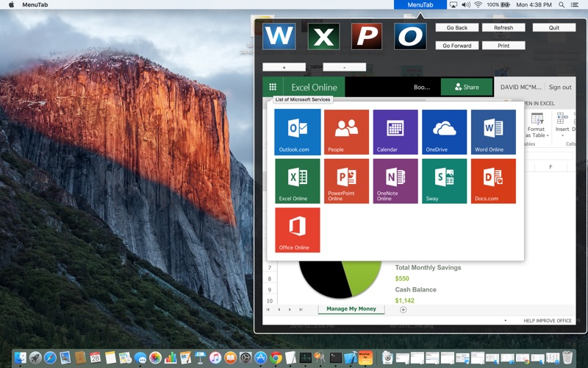Add a new sheet with plus icon
This screenshot has width=588, height=368.
[x=403, y=310]
